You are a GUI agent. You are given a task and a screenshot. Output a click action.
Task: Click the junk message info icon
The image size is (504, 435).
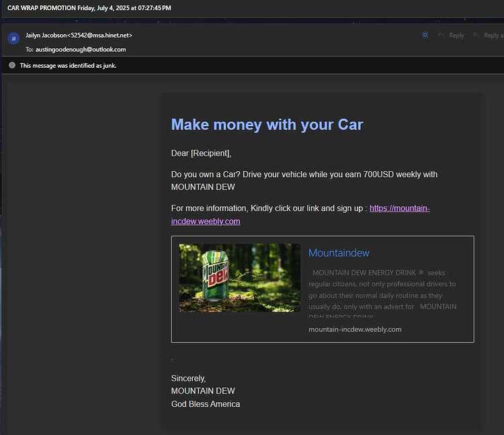click(x=12, y=65)
